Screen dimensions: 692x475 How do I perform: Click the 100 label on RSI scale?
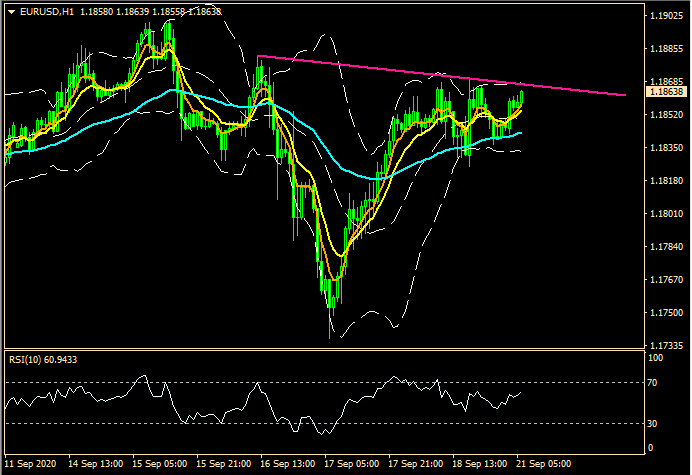(x=655, y=357)
